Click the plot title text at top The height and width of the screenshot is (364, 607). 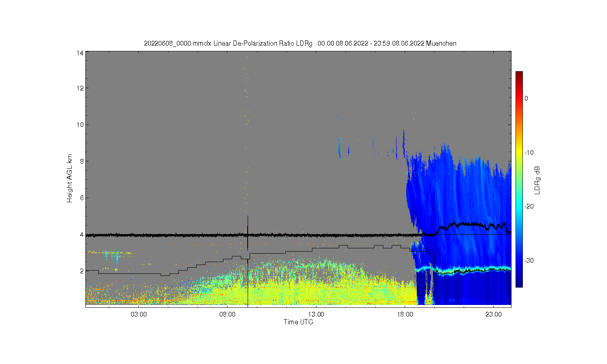point(300,43)
